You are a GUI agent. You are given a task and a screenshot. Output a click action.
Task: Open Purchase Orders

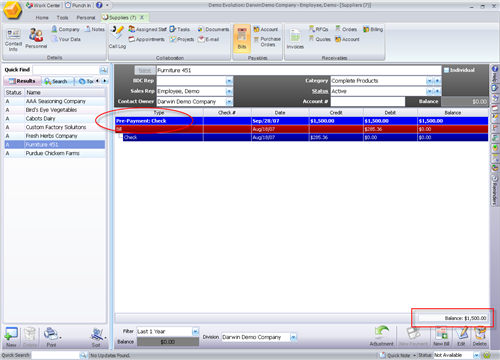(267, 42)
